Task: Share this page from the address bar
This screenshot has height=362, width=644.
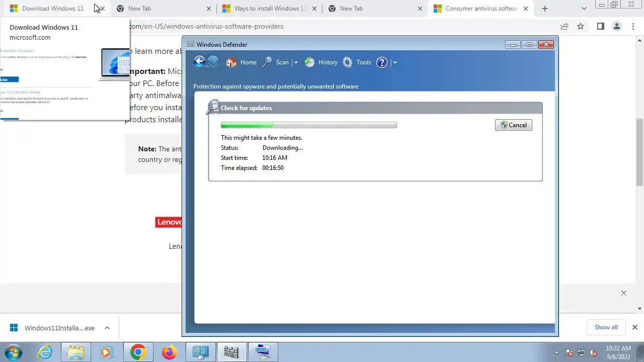Action: (x=565, y=26)
